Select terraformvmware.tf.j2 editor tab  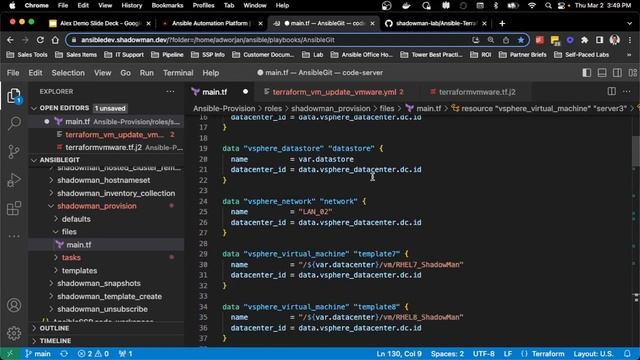coord(477,92)
